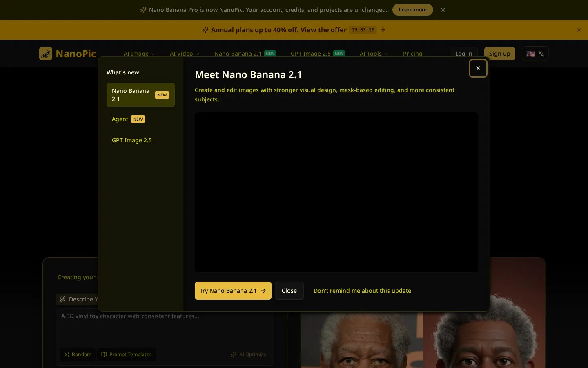The height and width of the screenshot is (368, 588).
Task: Expand the AI Video menu
Action: pos(184,54)
